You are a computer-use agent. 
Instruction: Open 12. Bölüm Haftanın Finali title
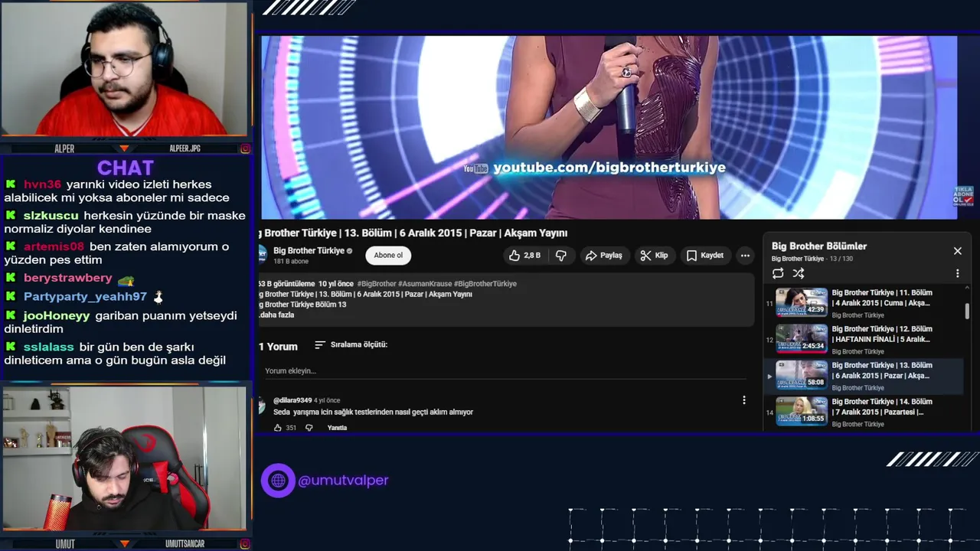[x=882, y=334]
